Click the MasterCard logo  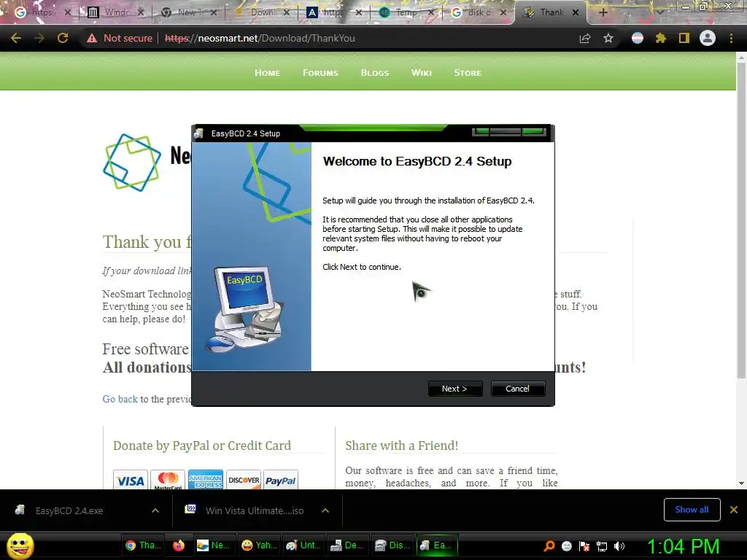168,480
